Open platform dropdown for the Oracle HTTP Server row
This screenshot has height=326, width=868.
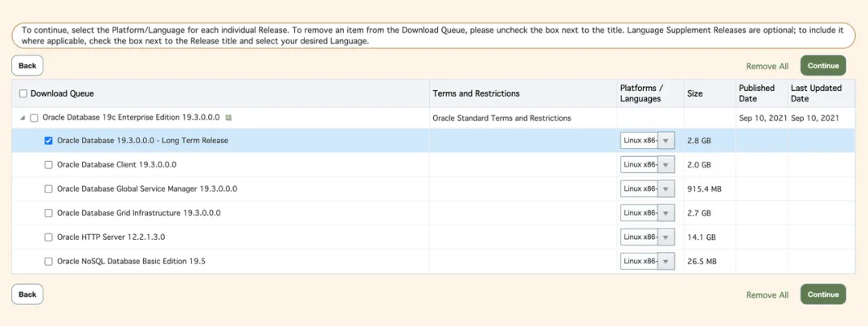pyautogui.click(x=648, y=237)
